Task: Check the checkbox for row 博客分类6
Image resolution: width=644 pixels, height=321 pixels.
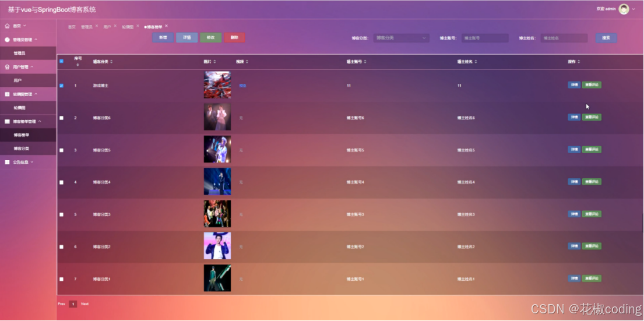Action: point(62,118)
